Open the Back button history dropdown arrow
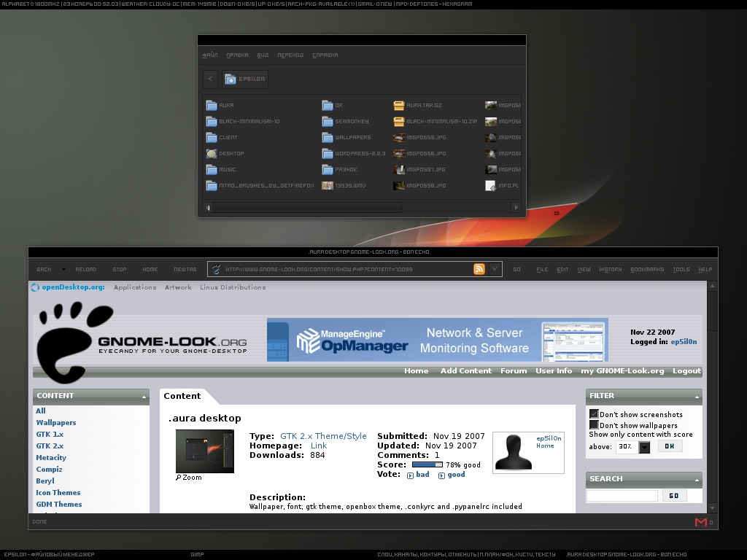The image size is (747, 560). point(64,270)
